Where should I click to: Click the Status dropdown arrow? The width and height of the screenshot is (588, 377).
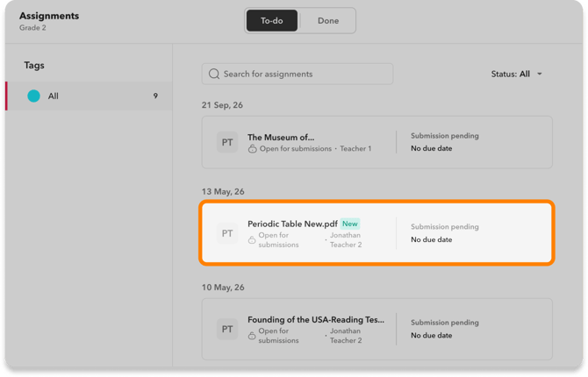539,74
